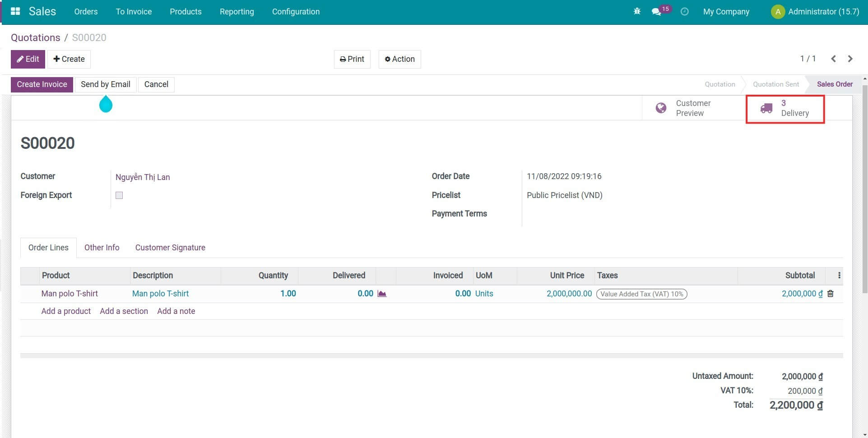
Task: Open the Action gear menu
Action: coord(399,59)
